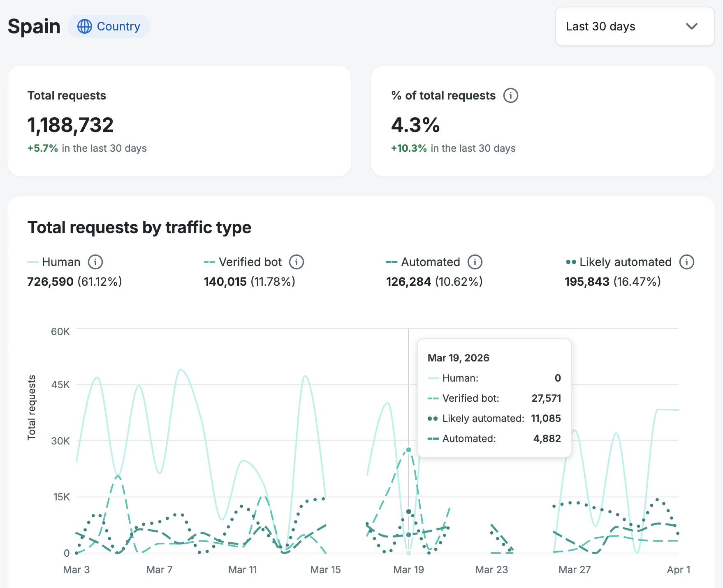Click the Likely automated info icon
The image size is (723, 588).
click(686, 262)
